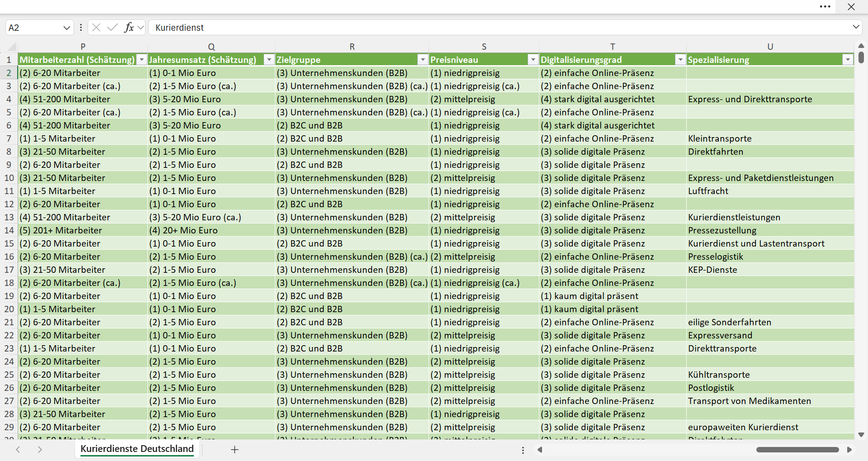This screenshot has height=461, width=868.
Task: Select cell Postlogistik
Action: tap(770, 388)
